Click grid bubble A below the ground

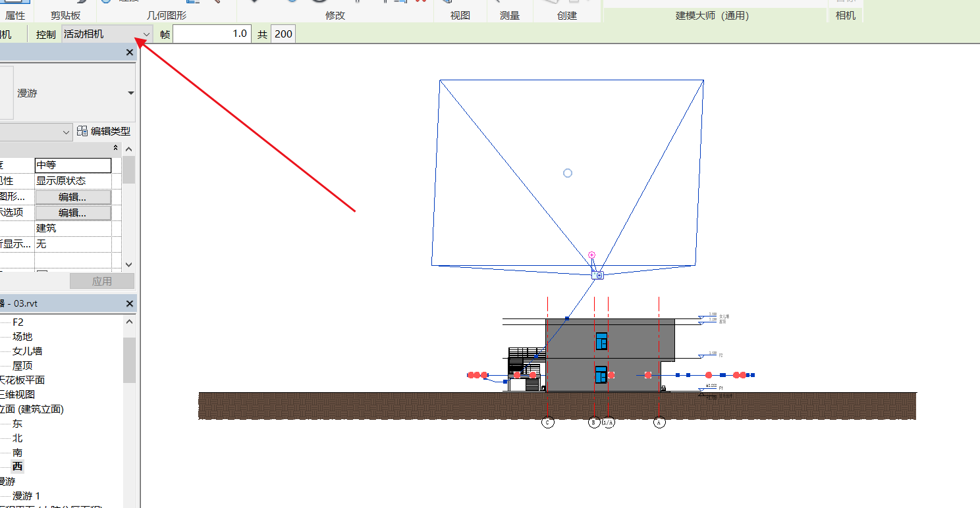coord(659,422)
